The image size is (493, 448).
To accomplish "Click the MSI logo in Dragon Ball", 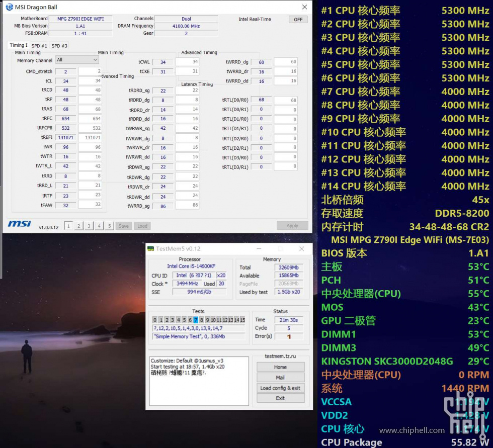I will pos(20,224).
